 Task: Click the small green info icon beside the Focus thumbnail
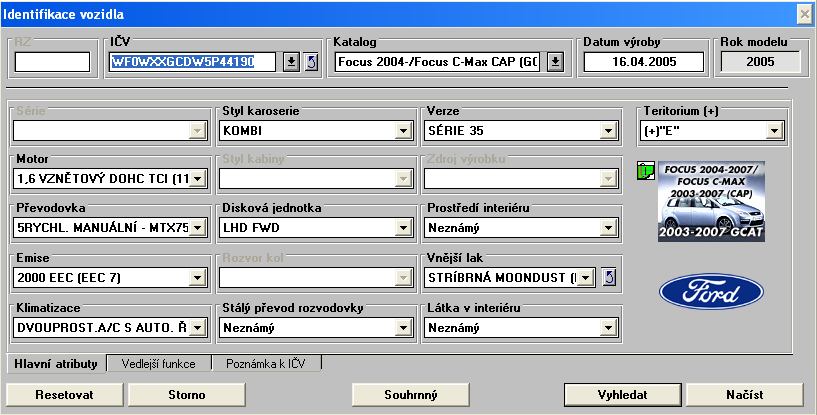pyautogui.click(x=645, y=173)
